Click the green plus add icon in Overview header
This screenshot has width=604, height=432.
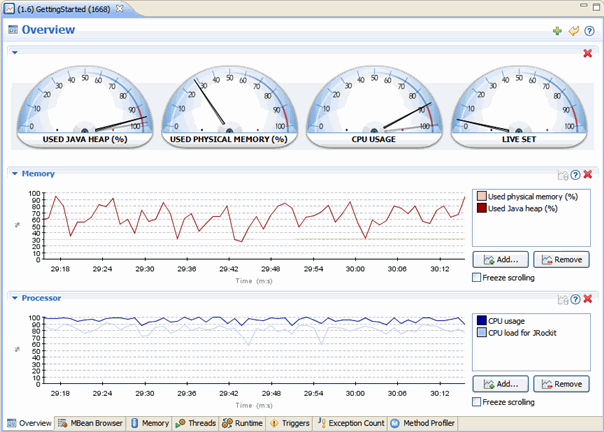[x=557, y=31]
